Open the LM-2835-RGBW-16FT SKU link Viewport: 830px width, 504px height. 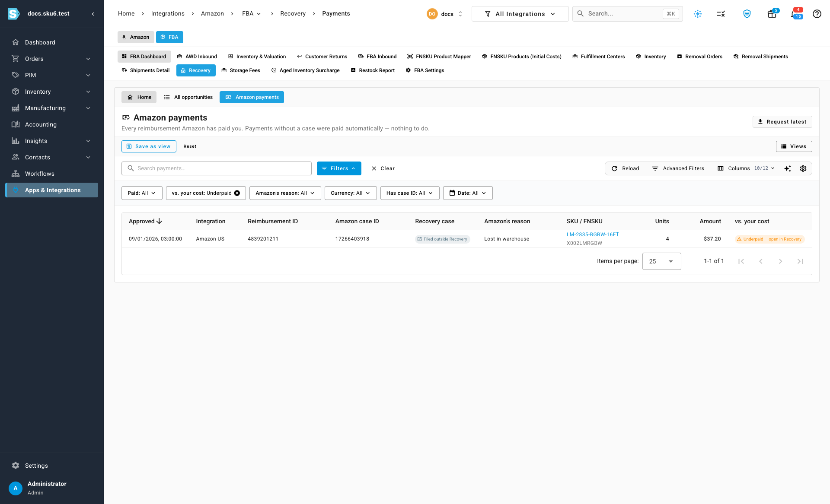pos(593,235)
